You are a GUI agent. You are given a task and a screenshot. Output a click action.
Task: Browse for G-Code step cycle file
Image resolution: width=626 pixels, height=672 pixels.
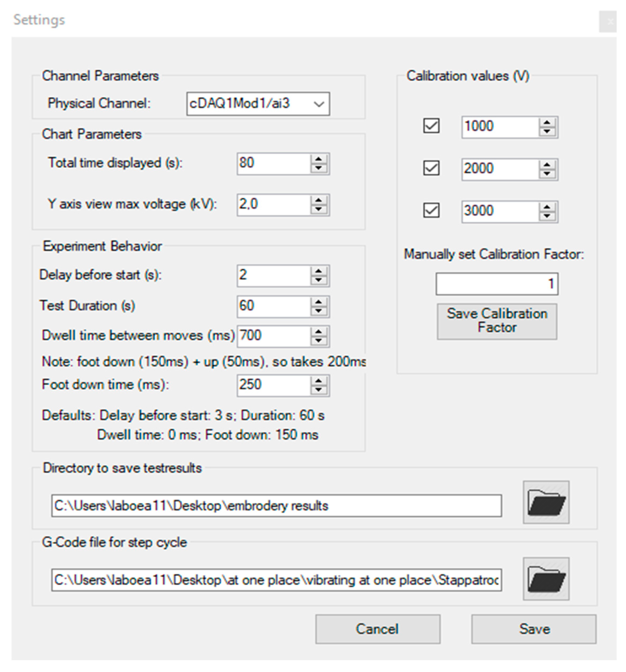tap(546, 578)
